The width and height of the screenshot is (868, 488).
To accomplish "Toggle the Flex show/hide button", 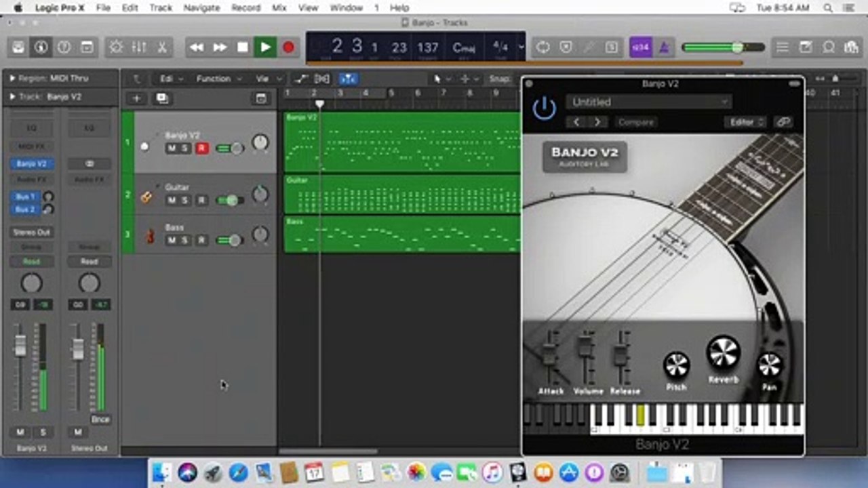I will tap(322, 79).
